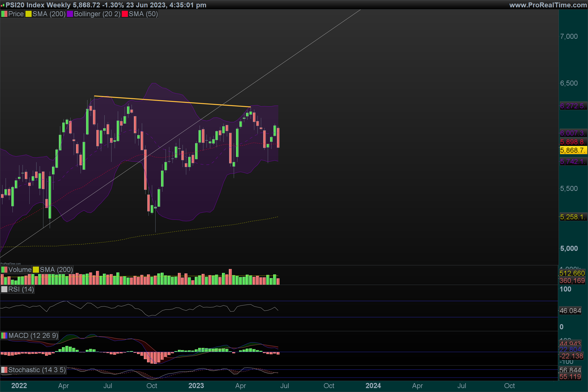Click the RSI value tag 46.084
This screenshot has width=588, height=392.
(570, 311)
